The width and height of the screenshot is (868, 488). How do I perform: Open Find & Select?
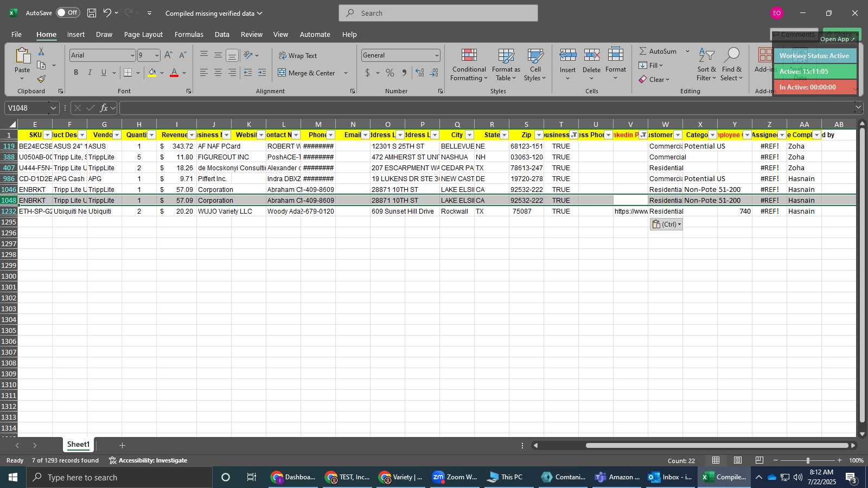(732, 65)
